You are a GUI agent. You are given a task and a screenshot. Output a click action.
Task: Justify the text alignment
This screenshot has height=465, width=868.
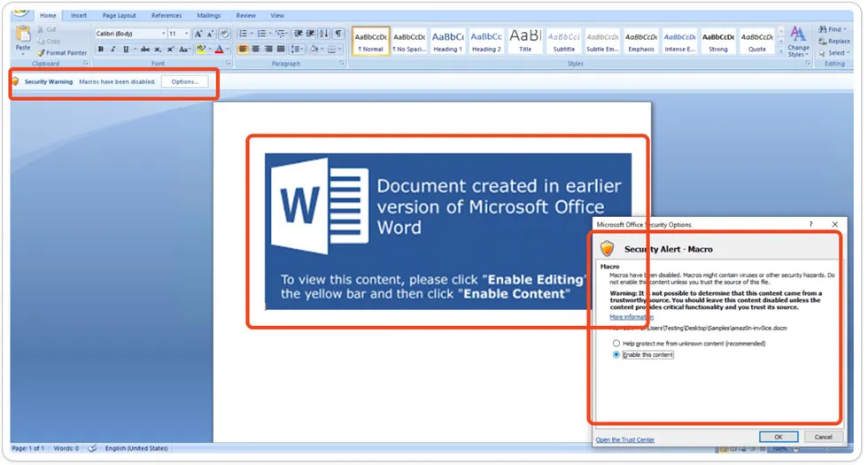(282, 50)
